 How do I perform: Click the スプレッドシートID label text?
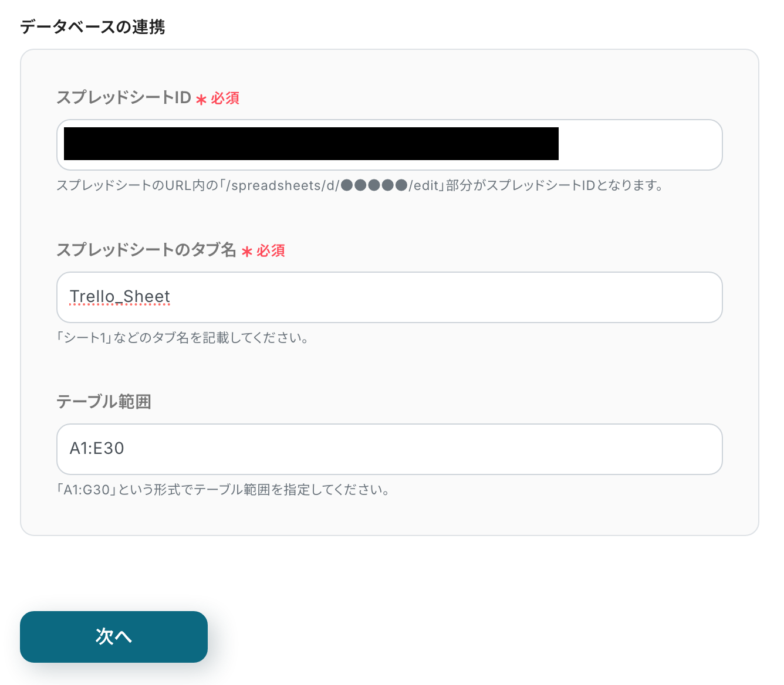pos(124,97)
